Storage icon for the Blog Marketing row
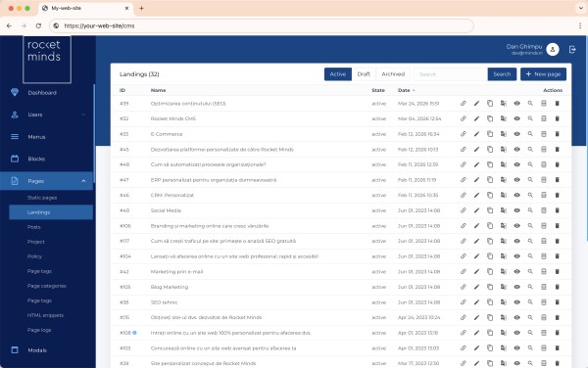 pyautogui.click(x=544, y=287)
